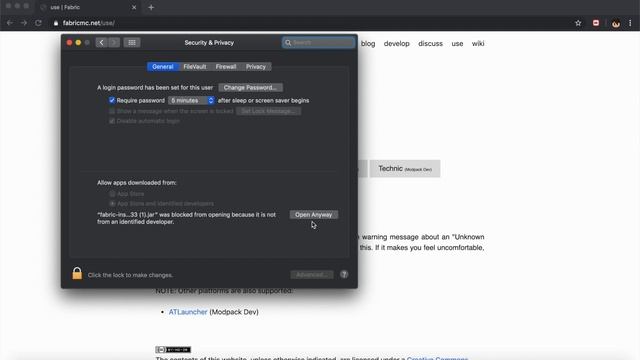Open the Chrome profile avatar

(x=616, y=23)
